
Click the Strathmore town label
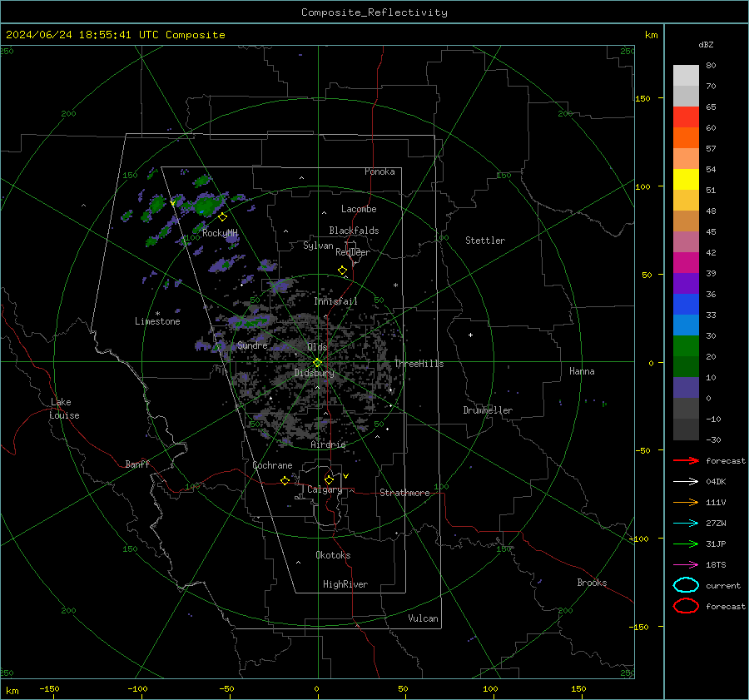(x=404, y=493)
